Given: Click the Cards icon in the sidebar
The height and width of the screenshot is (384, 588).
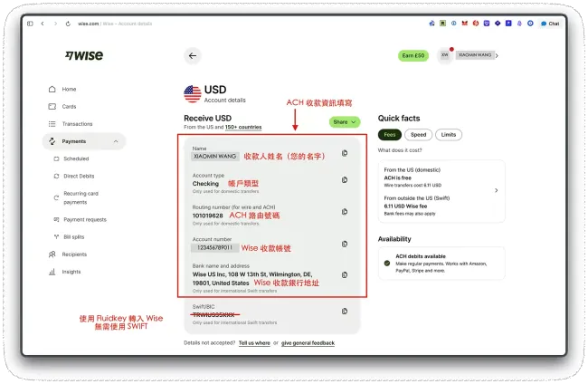Looking at the screenshot, I should [x=52, y=107].
